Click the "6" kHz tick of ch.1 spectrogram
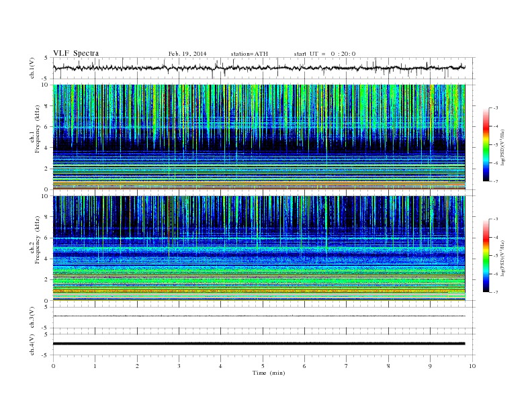532x411 pixels. tap(46, 127)
